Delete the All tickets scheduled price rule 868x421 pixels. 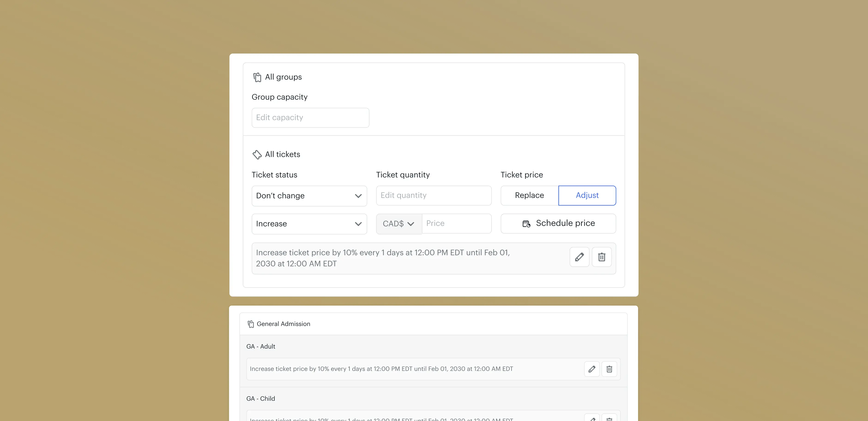601,257
